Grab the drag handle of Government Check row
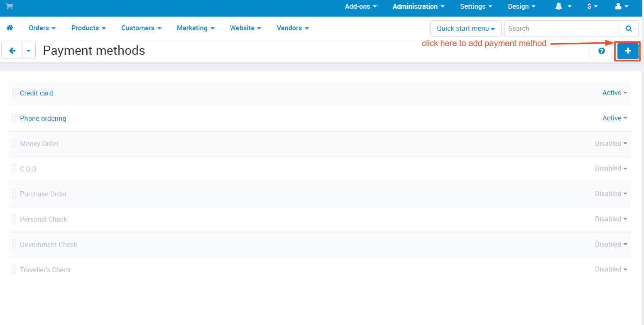 coord(14,244)
